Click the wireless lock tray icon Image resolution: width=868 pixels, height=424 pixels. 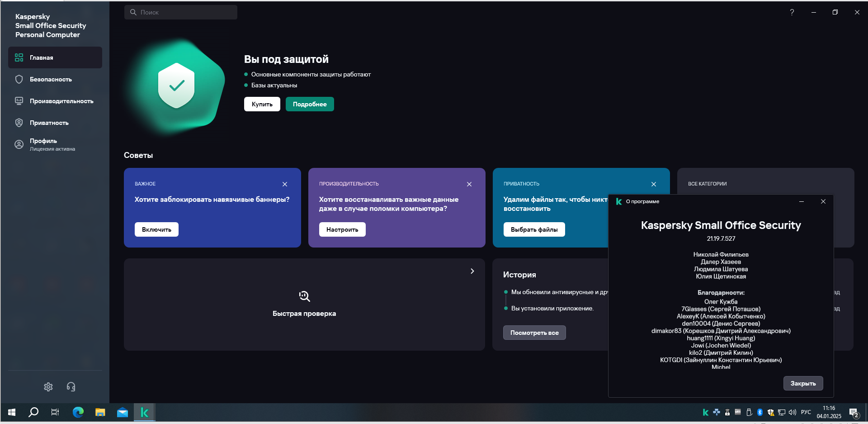(x=727, y=412)
